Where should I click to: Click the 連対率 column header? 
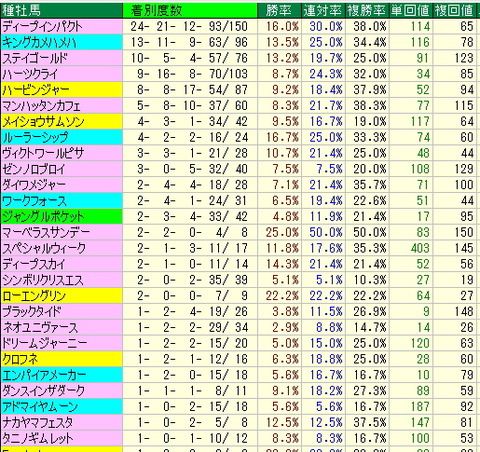[322, 10]
